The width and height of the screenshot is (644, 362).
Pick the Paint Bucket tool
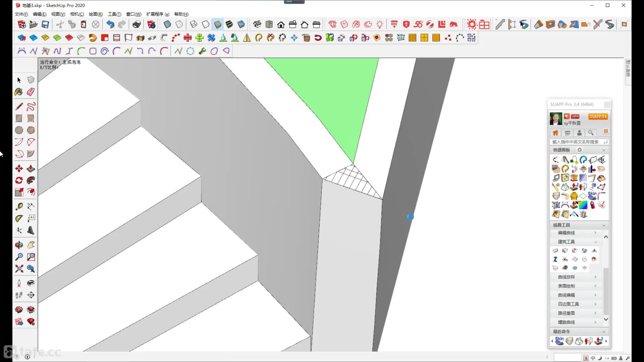click(19, 92)
